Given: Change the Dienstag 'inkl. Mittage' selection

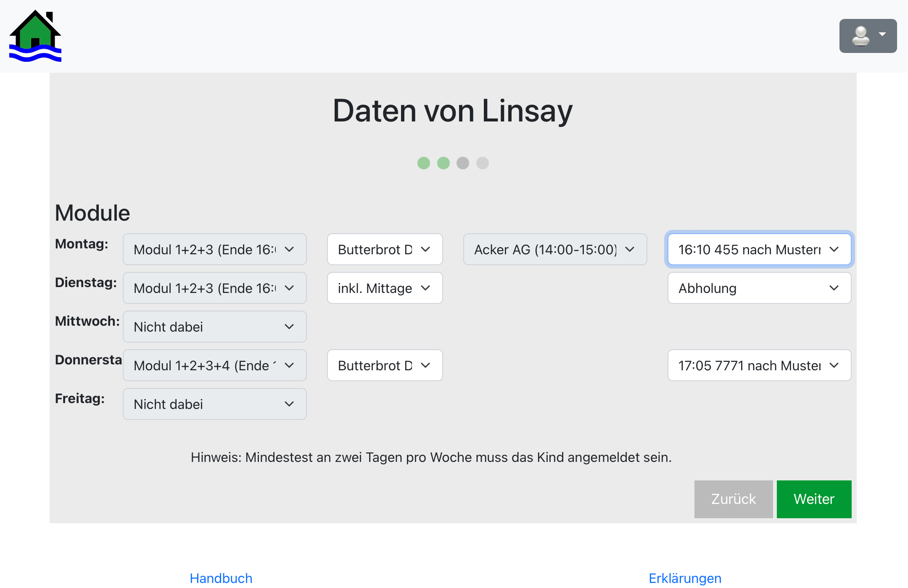Looking at the screenshot, I should point(384,288).
